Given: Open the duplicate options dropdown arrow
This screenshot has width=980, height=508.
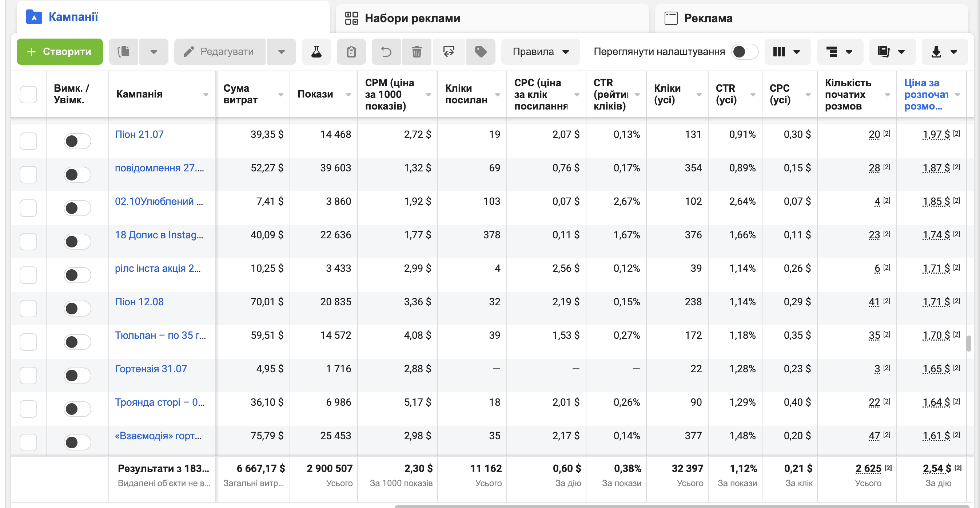Looking at the screenshot, I should pos(154,51).
